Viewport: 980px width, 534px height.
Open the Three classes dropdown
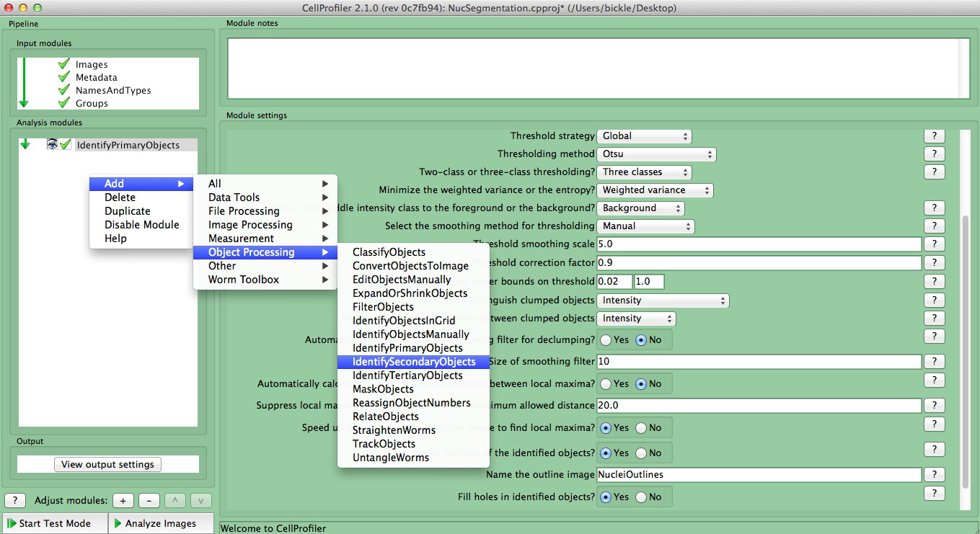pos(644,172)
